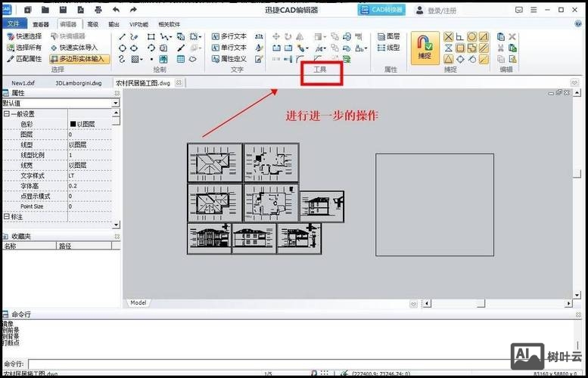Viewport: 588px width, 378px height.
Task: Open the 图层 layers tool
Action: (388, 36)
